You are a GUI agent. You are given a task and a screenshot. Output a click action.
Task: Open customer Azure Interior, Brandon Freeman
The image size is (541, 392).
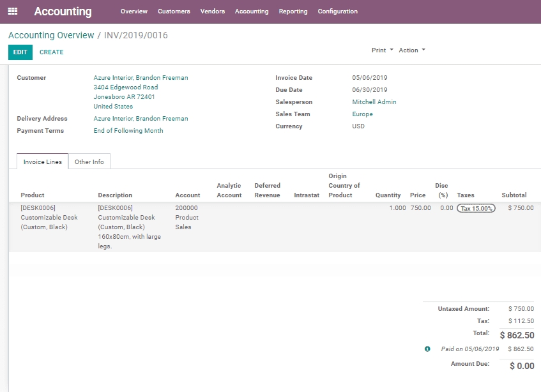141,77
